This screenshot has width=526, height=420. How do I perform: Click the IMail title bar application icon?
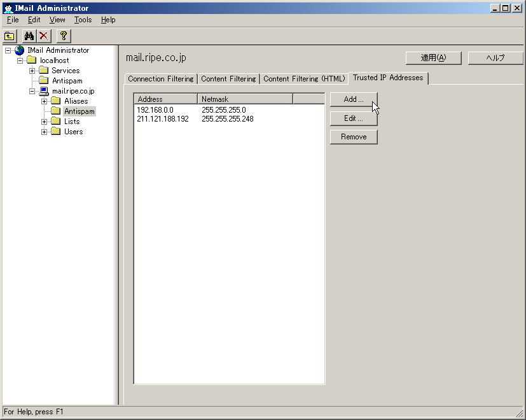pyautogui.click(x=8, y=8)
